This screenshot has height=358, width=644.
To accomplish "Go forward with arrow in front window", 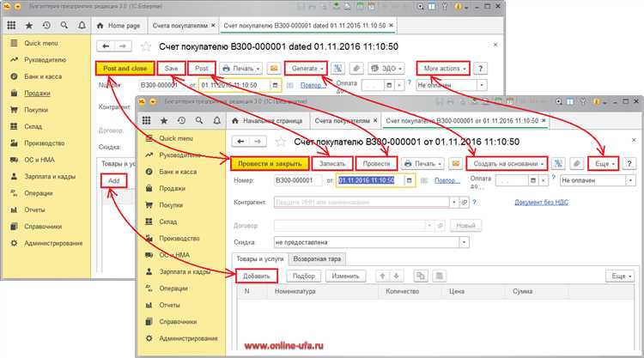I will click(x=258, y=142).
